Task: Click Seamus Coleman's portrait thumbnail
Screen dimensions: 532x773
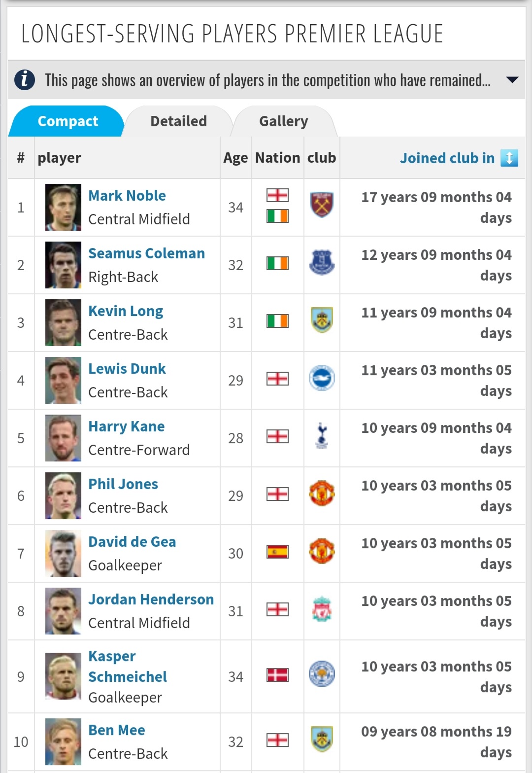Action: pyautogui.click(x=63, y=265)
